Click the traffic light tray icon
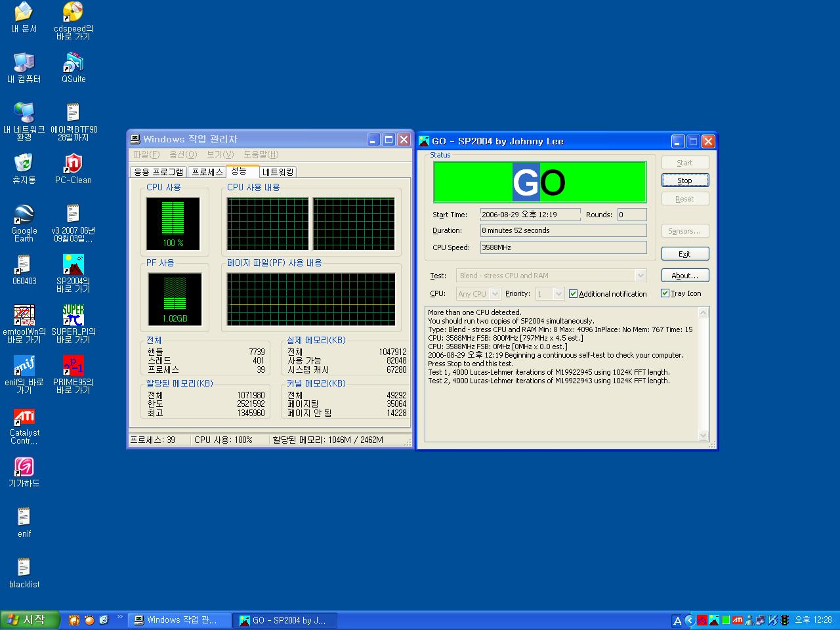This screenshot has width=840, height=630. coord(784,620)
